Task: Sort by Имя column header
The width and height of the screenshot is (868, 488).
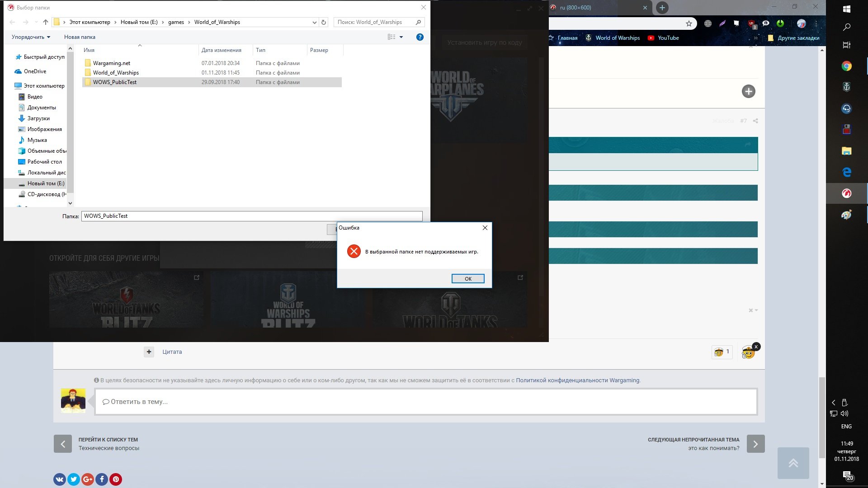Action: point(89,50)
